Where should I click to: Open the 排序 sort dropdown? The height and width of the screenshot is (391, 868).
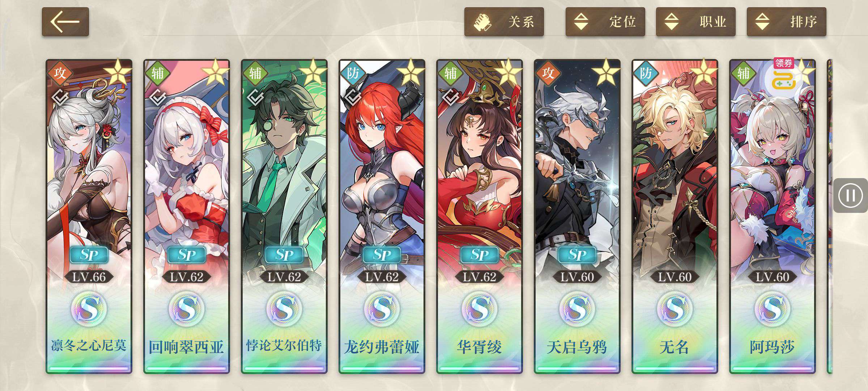pos(787,22)
